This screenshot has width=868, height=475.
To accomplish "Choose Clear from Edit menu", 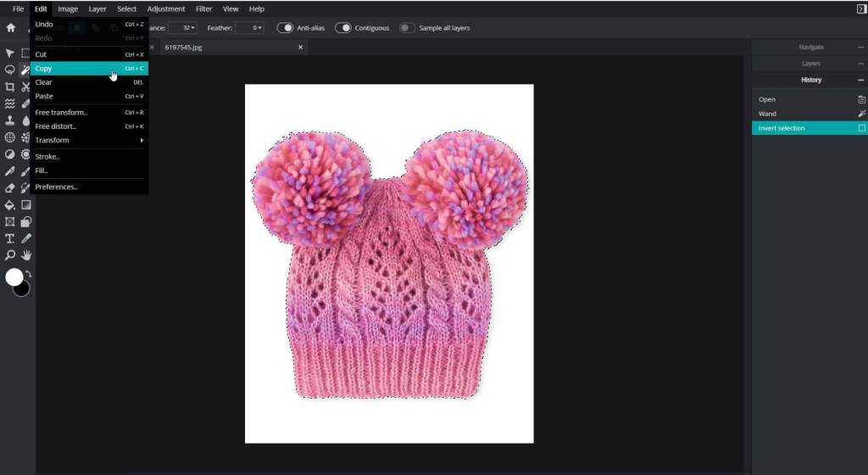I will coord(88,82).
